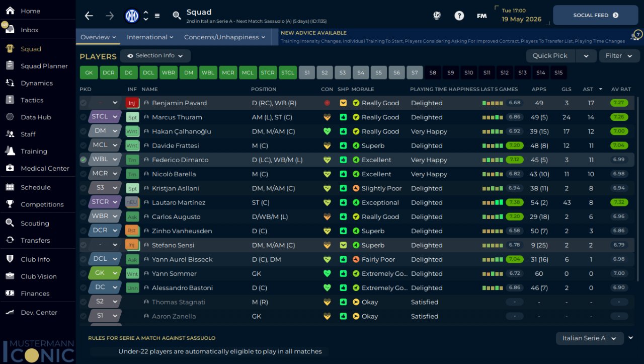644x364 pixels.
Task: Go back with the left arrow
Action: pos(89,16)
